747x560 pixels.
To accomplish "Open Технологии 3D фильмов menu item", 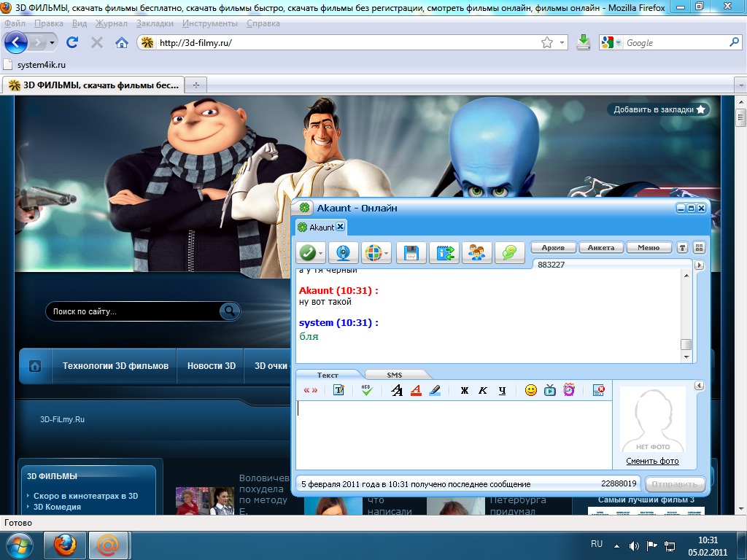I will click(x=115, y=366).
